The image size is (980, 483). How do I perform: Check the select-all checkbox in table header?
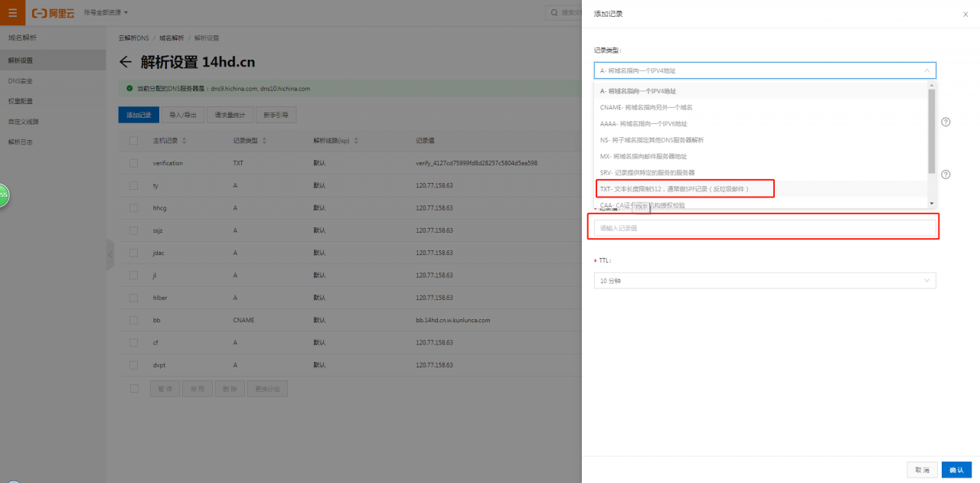pos(134,141)
